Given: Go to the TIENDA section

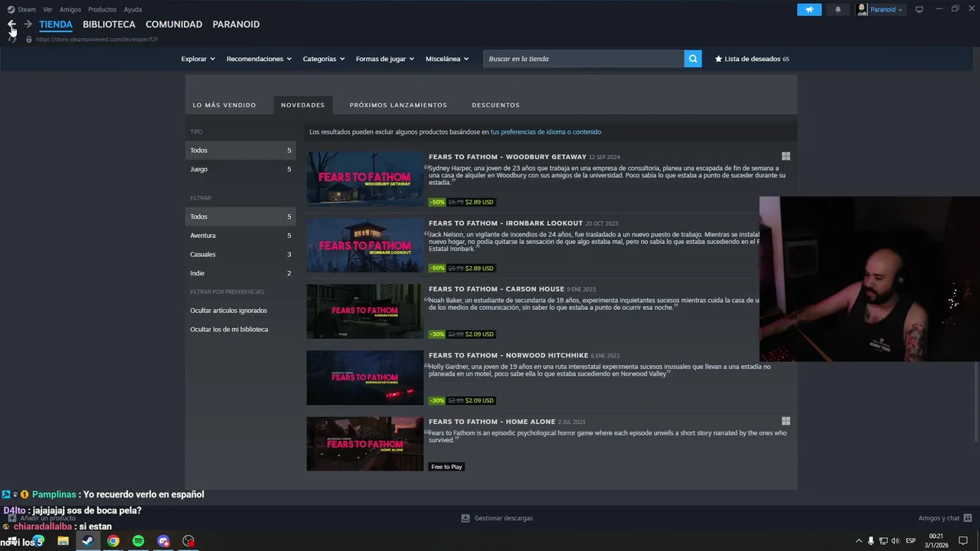Looking at the screenshot, I should click(x=56, y=24).
